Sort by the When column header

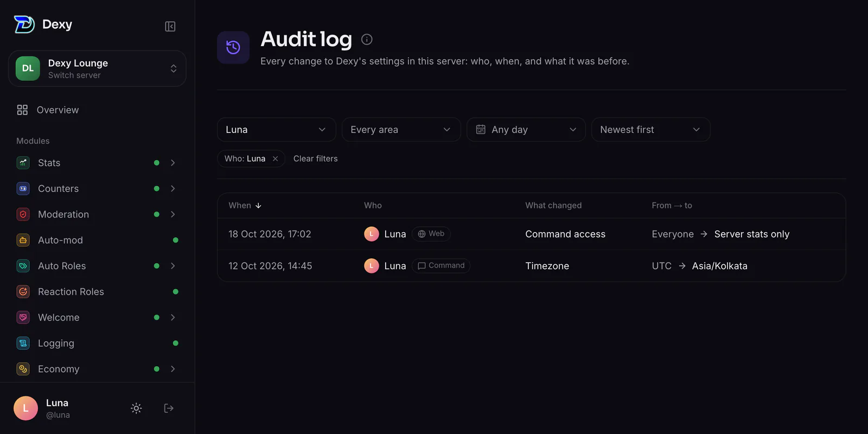245,206
